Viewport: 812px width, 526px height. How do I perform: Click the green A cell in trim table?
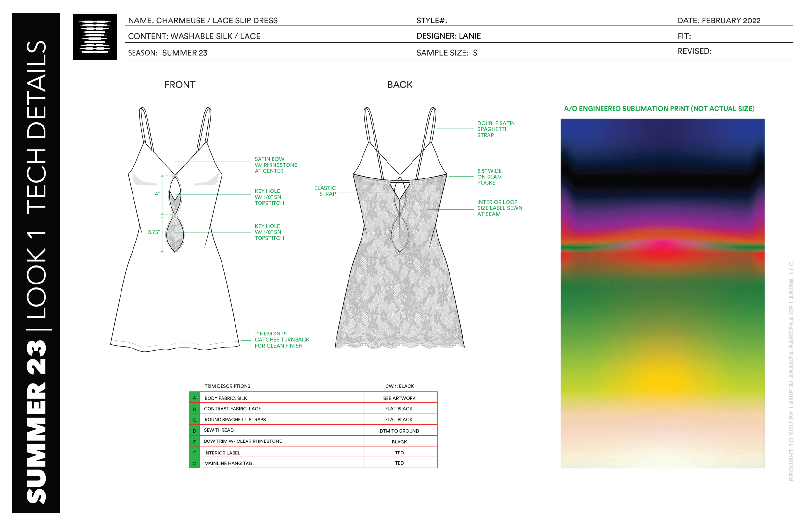[x=195, y=398]
